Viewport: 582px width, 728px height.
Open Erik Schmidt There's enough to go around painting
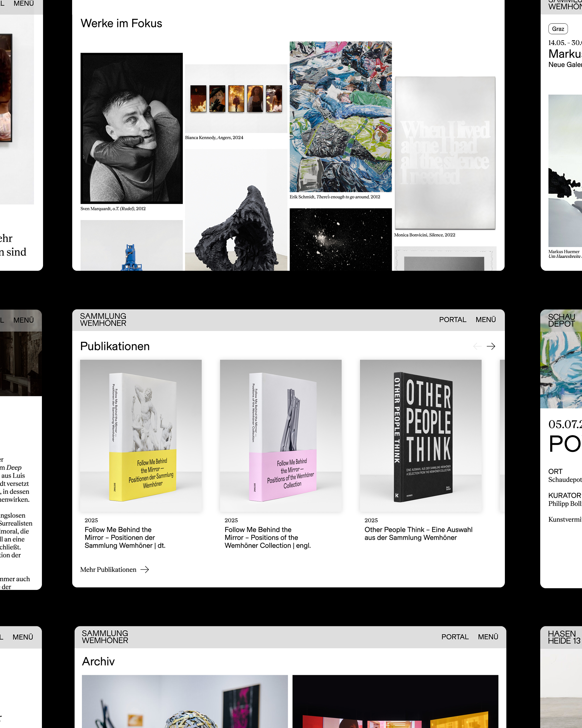341,117
